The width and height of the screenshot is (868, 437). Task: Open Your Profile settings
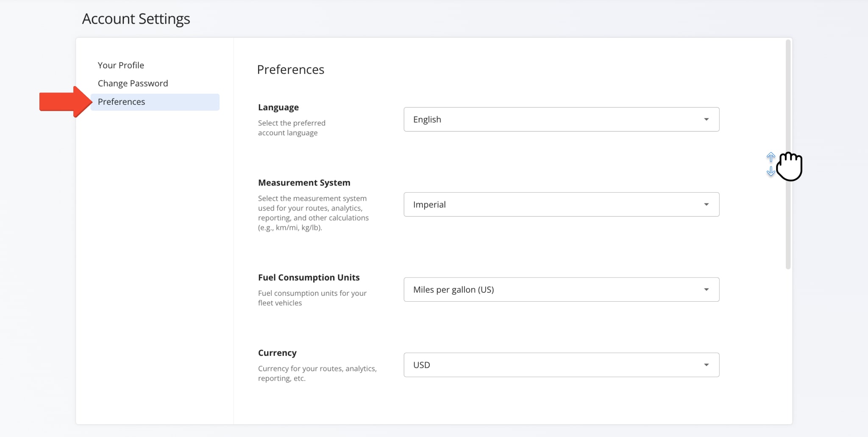coord(121,64)
